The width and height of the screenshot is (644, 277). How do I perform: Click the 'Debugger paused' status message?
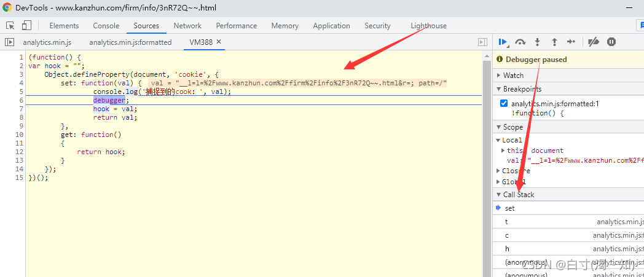pyautogui.click(x=536, y=60)
